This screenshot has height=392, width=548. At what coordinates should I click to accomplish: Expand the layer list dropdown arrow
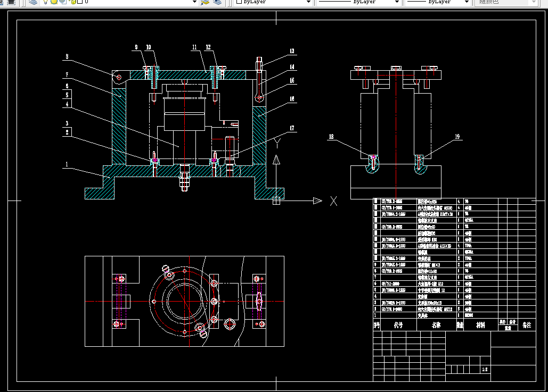pos(195,2)
